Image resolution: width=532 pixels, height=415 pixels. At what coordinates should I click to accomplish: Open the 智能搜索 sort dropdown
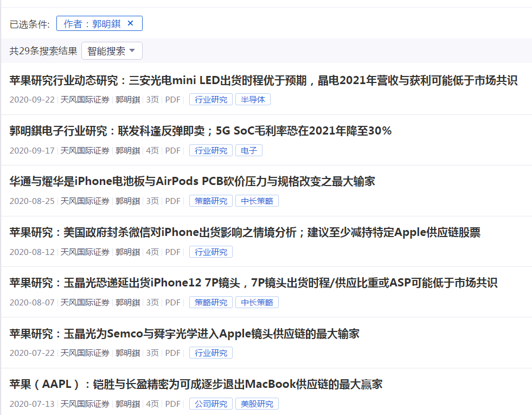pos(112,51)
